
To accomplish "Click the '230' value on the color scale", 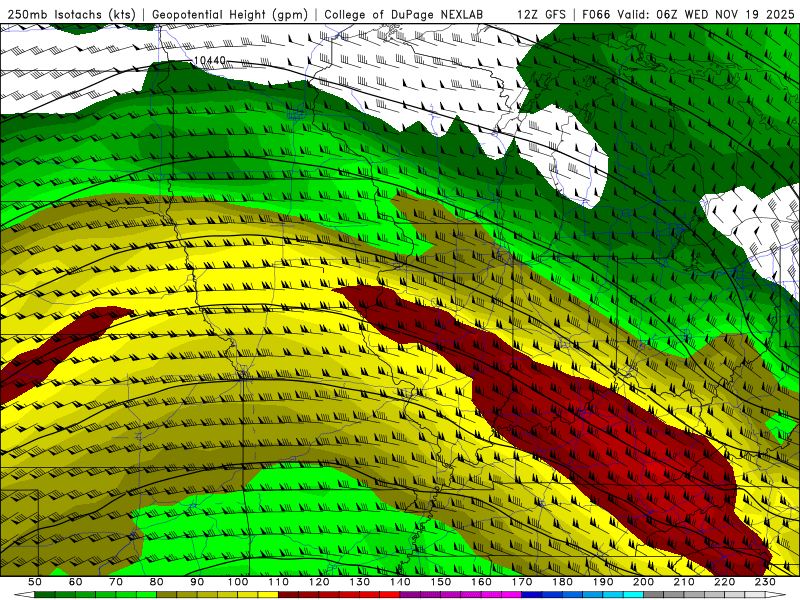I will tap(765, 582).
